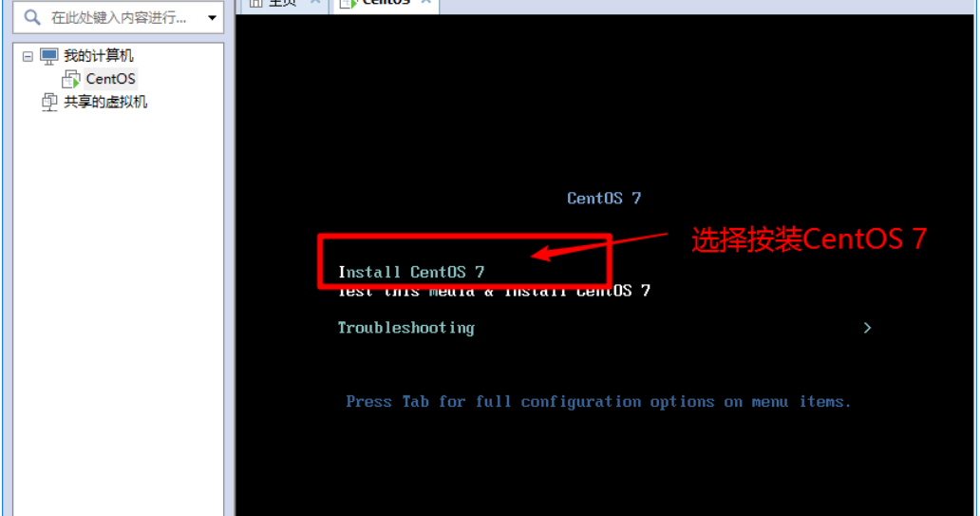Click the shared virtual machines icon

(x=49, y=102)
